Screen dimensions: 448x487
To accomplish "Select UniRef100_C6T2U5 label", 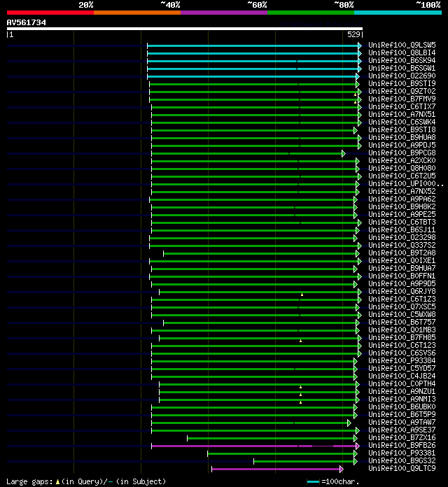I will [x=402, y=176].
